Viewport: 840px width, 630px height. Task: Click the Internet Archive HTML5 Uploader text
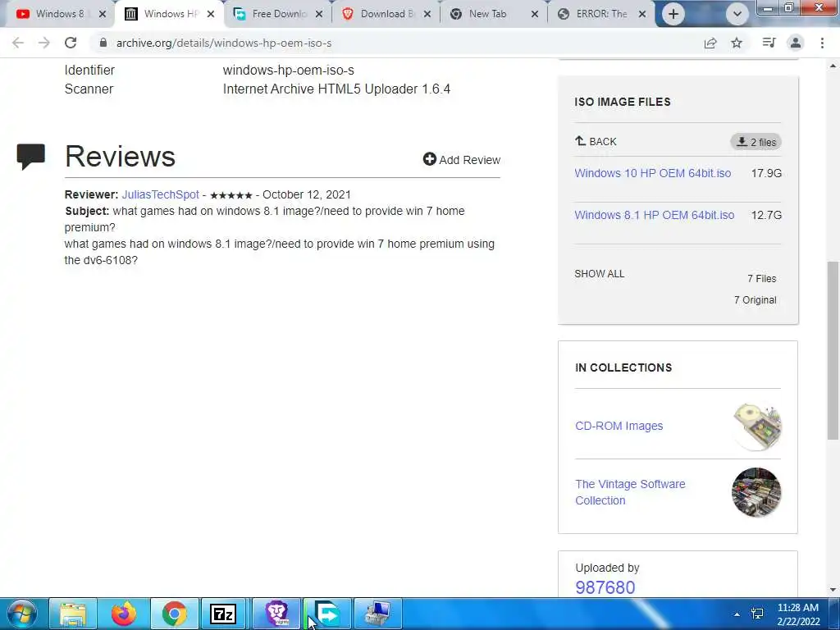(x=336, y=89)
